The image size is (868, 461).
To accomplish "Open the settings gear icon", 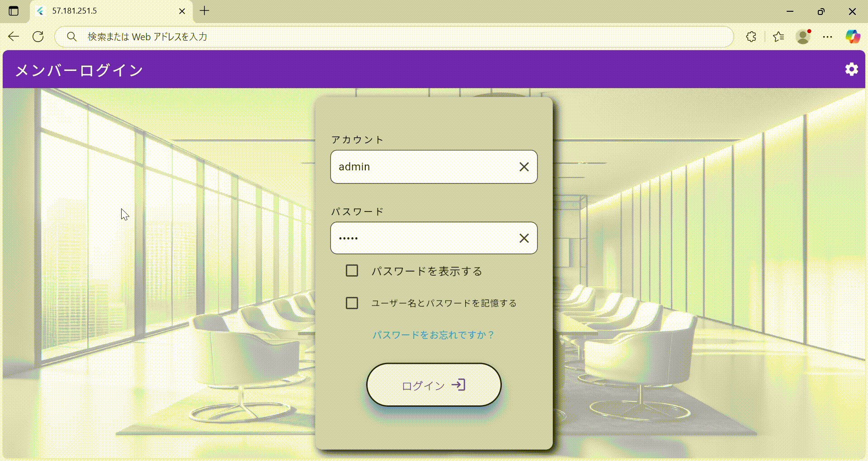I will click(x=851, y=69).
